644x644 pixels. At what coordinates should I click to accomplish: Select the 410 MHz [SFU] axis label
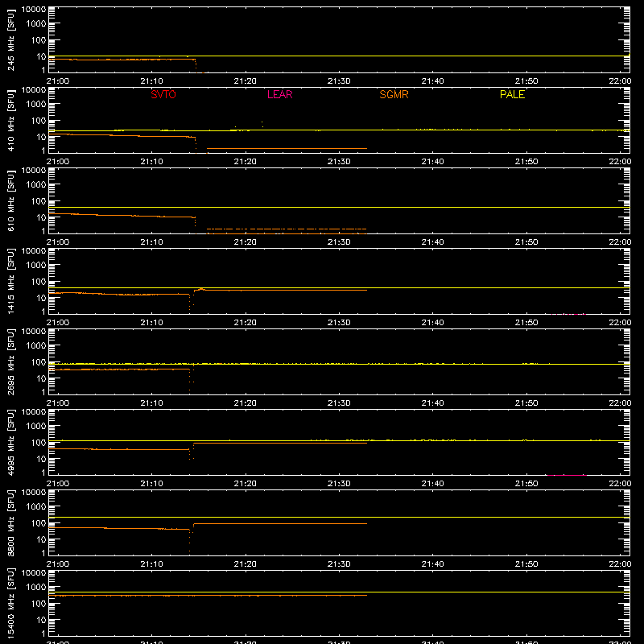pyautogui.click(x=10, y=121)
